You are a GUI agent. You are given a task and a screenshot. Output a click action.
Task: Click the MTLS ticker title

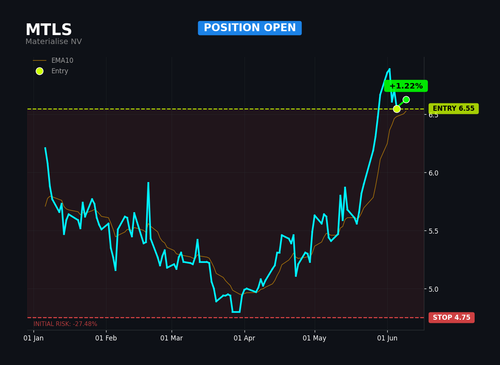49,29
